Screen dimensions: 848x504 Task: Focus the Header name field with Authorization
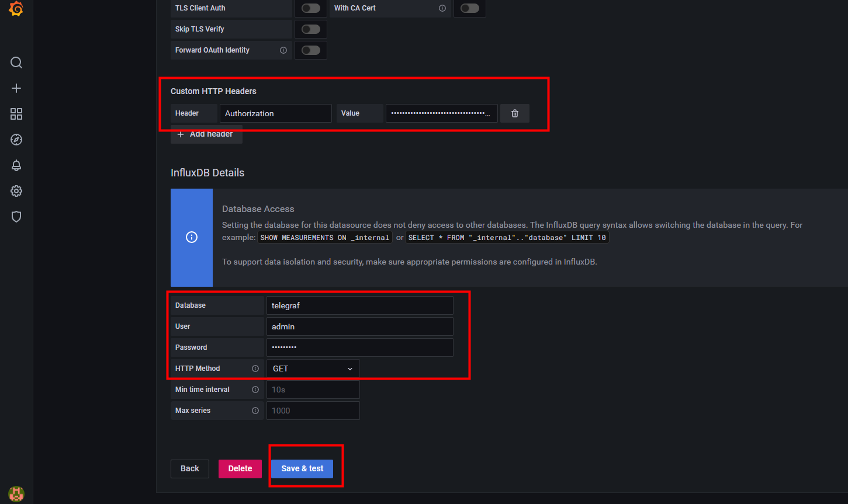[x=276, y=113]
